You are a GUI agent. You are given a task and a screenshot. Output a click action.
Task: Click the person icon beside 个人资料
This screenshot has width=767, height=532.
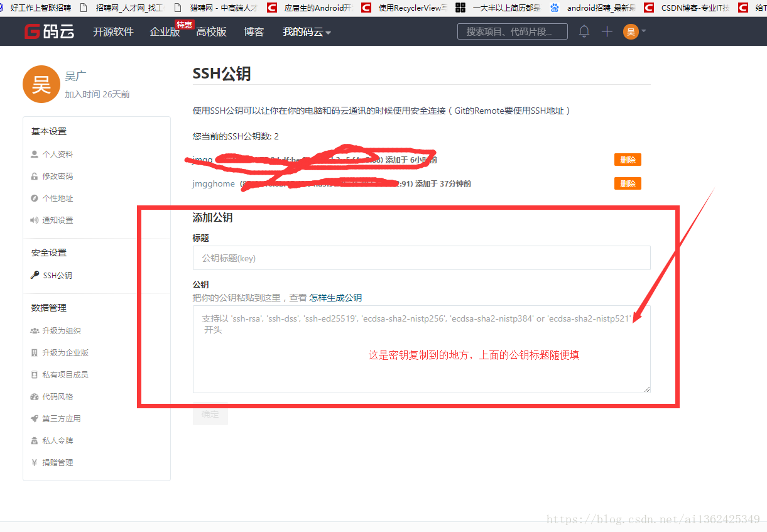pos(34,155)
